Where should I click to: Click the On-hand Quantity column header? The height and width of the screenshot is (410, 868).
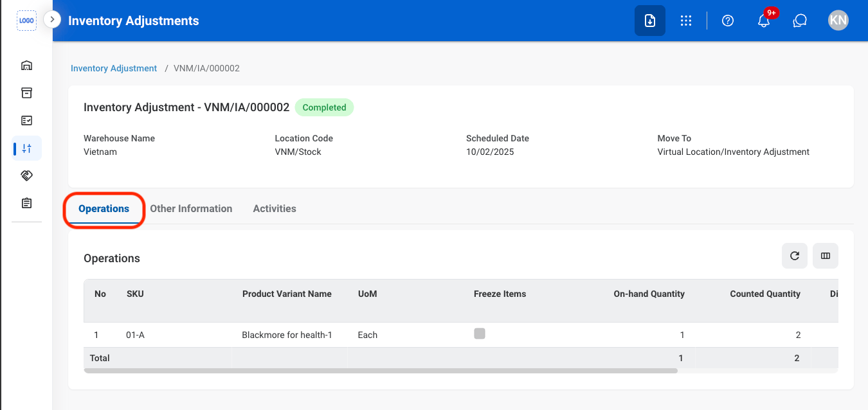click(649, 294)
